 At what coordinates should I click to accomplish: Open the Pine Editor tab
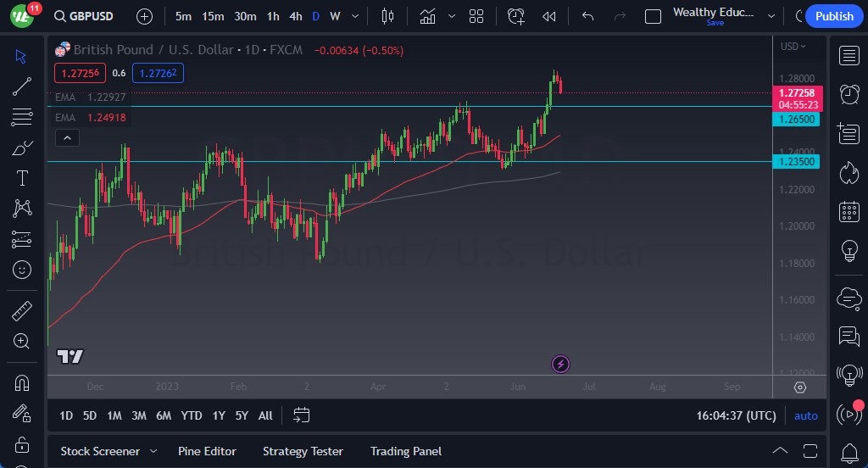click(x=207, y=451)
